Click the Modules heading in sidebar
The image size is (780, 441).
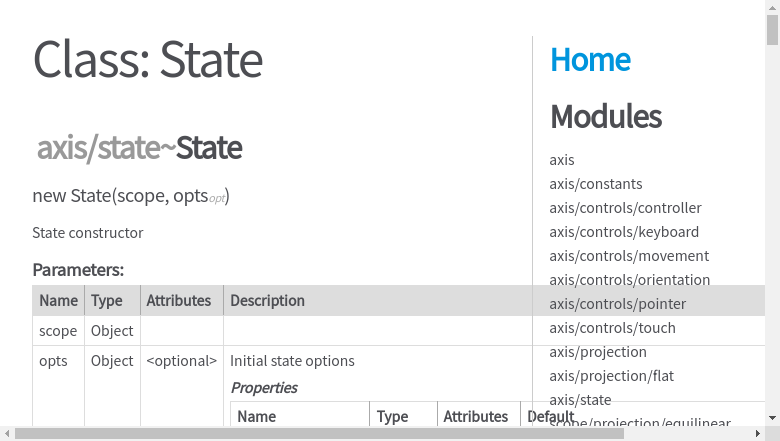coord(606,116)
